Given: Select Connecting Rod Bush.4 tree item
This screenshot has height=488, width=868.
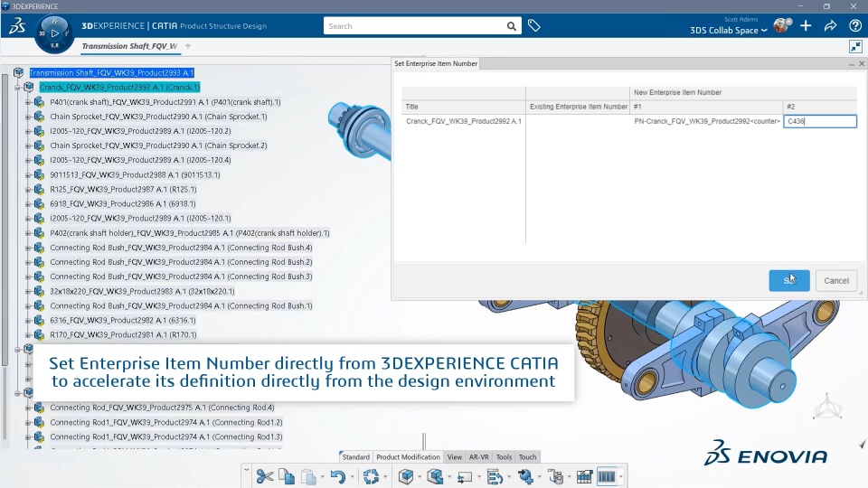Looking at the screenshot, I should [x=181, y=248].
